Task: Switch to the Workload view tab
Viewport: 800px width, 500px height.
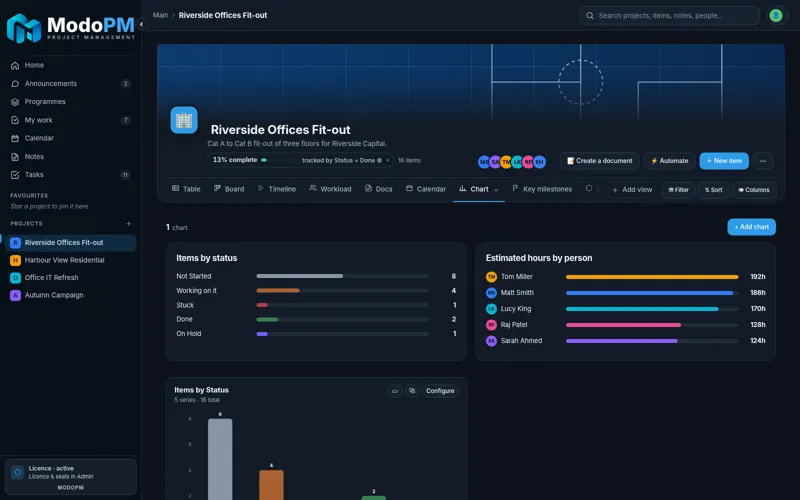Action: tap(330, 189)
